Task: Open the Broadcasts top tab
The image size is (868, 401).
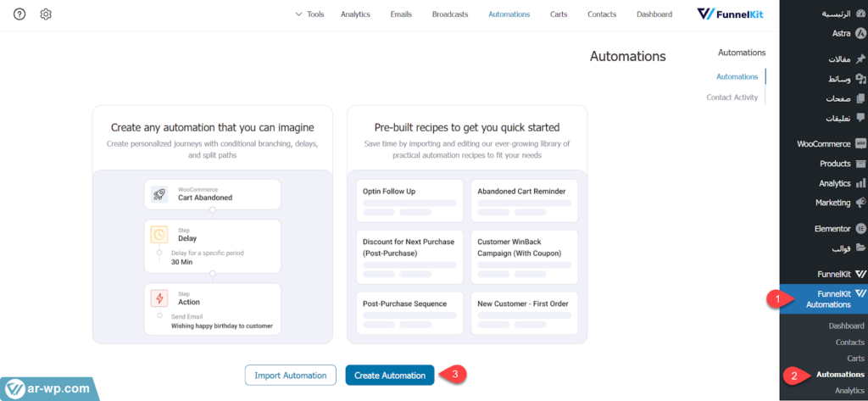Action: [449, 14]
